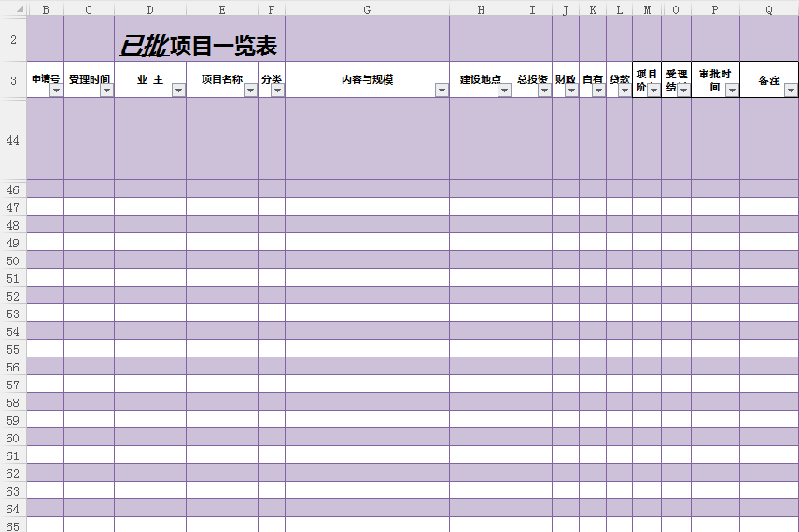Viewport: 799px width, 532px height.
Task: Select row 44 header
Action: (13, 139)
